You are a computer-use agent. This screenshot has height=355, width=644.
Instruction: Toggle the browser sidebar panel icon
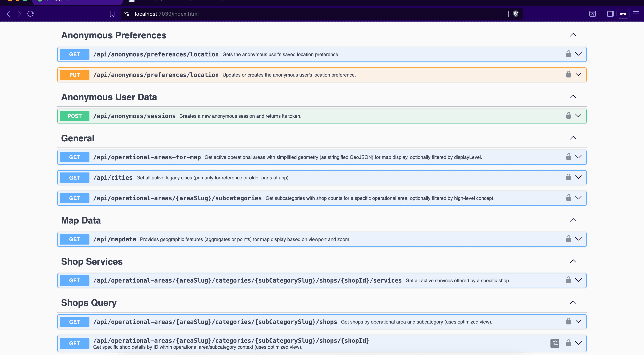[x=610, y=14]
